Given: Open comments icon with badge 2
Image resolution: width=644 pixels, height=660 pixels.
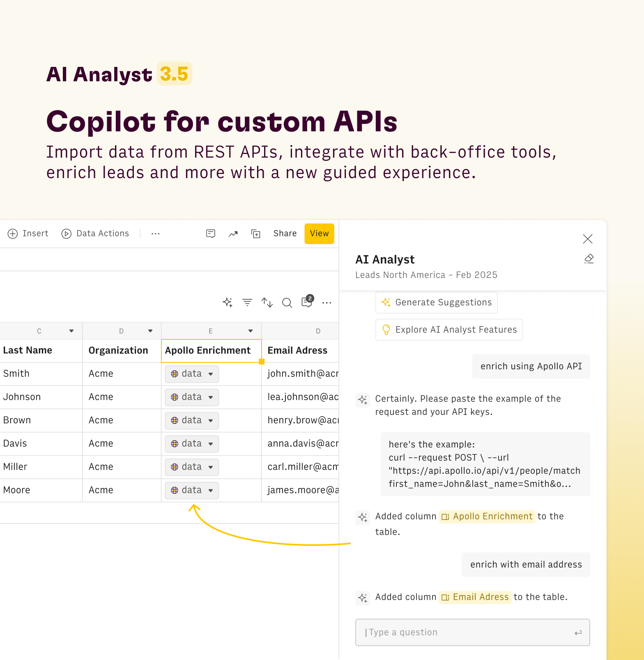Looking at the screenshot, I should pos(307,302).
